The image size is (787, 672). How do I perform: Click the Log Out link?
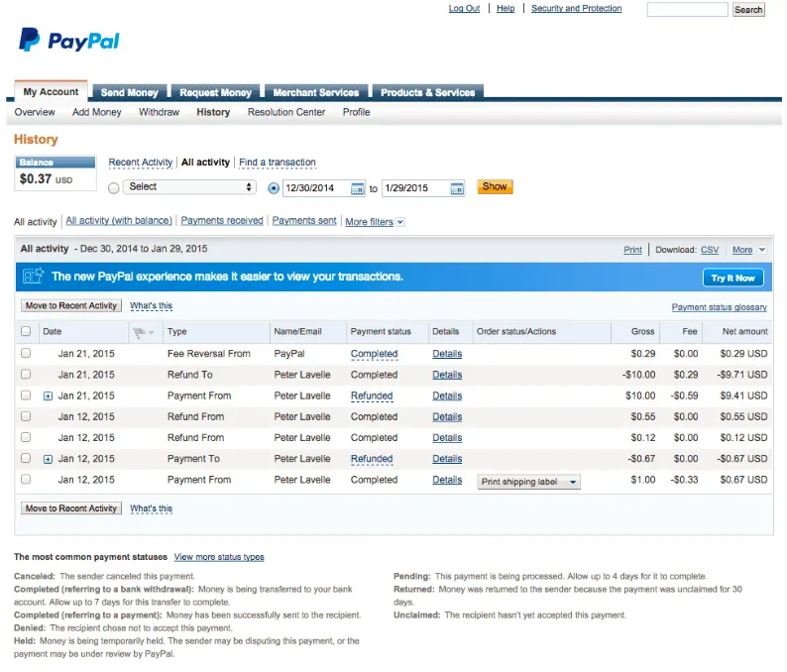tap(464, 8)
